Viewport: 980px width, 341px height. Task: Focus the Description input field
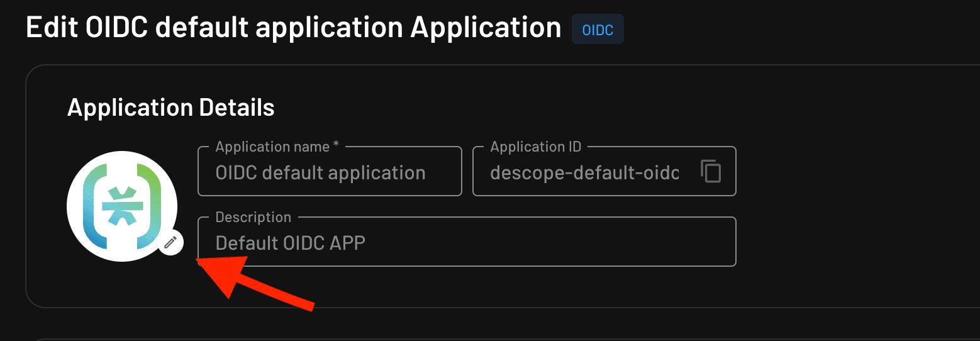[465, 243]
